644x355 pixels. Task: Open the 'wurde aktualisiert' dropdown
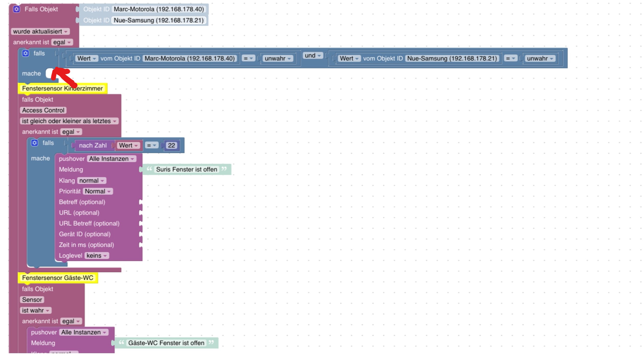40,31
